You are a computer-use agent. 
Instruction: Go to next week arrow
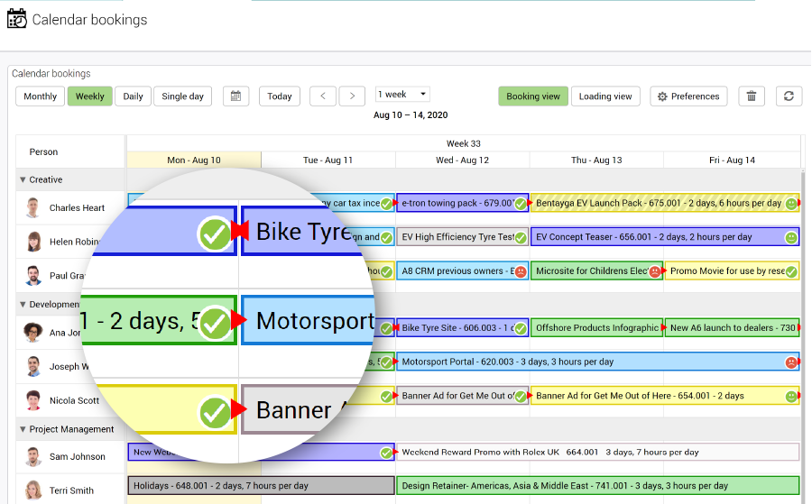coord(352,96)
